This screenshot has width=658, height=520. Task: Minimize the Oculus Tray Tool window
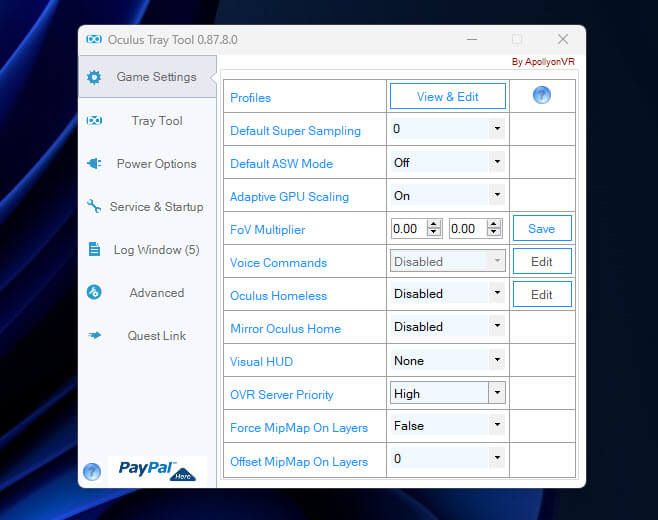(x=472, y=39)
